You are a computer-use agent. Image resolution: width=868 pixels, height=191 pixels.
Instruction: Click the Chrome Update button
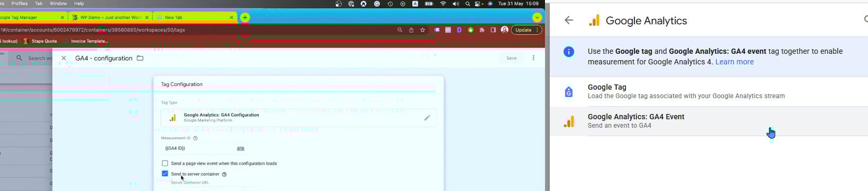527,30
